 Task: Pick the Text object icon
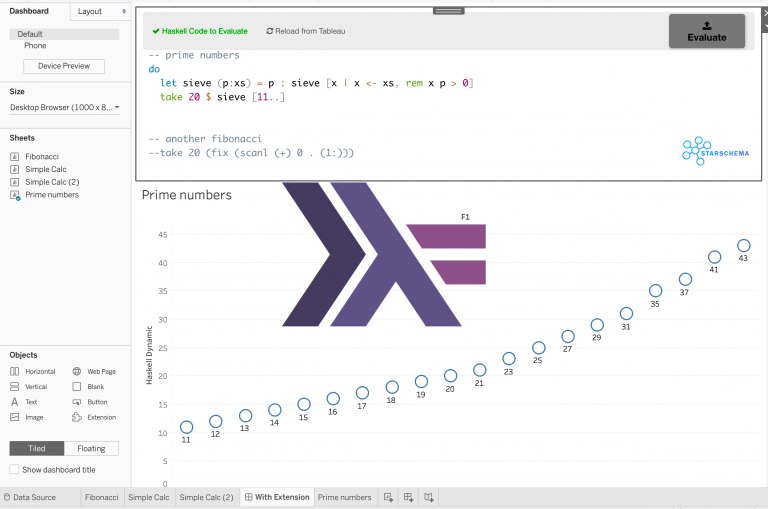[15, 402]
